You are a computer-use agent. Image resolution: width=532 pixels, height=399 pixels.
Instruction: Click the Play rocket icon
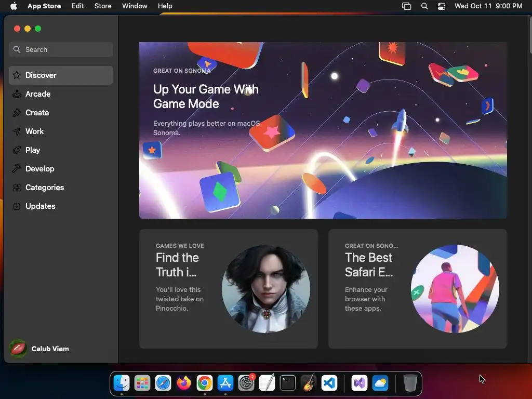pos(17,150)
